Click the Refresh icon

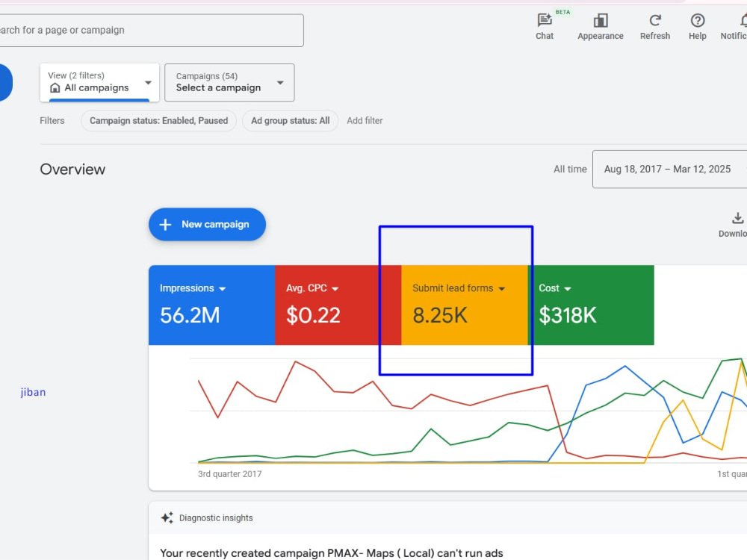point(655,20)
